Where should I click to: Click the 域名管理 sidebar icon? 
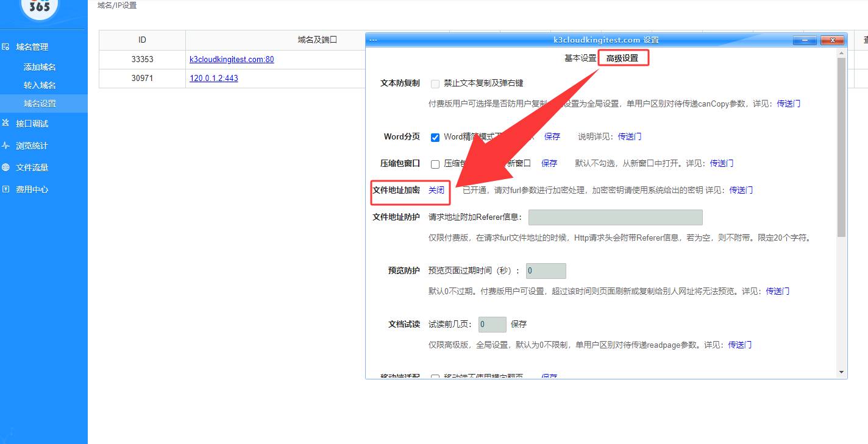[x=6, y=47]
